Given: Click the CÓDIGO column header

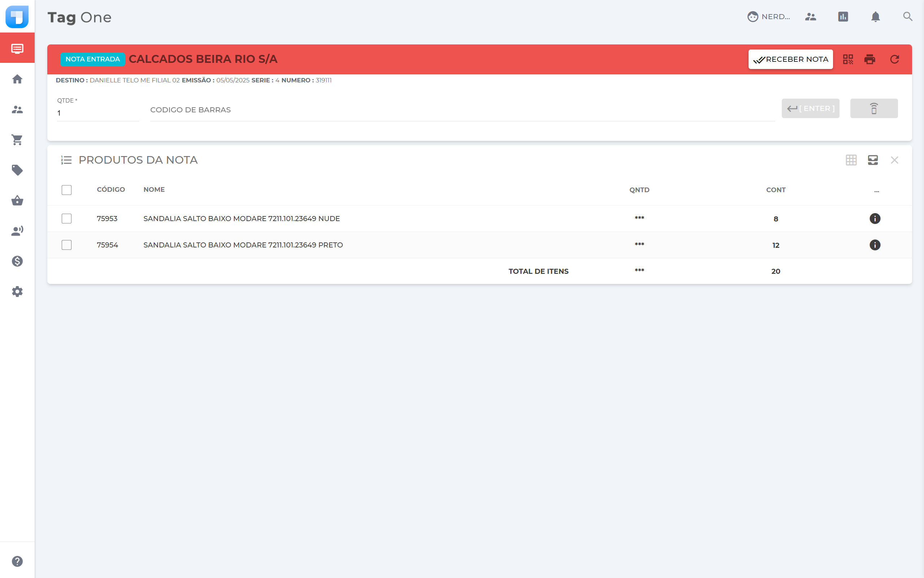Looking at the screenshot, I should click(x=111, y=190).
